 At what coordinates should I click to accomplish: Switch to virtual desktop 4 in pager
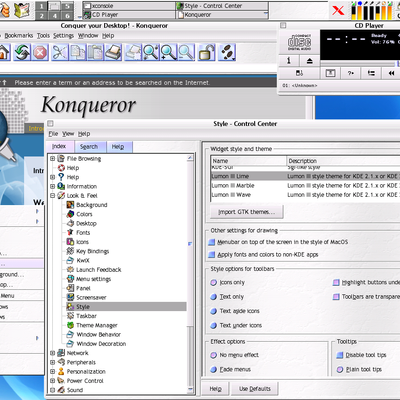[x=55, y=15]
